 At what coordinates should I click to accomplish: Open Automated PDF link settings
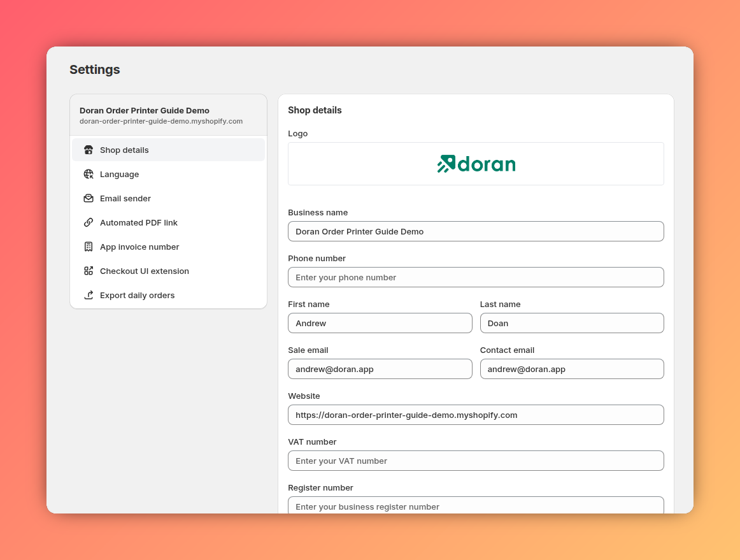click(x=169, y=222)
